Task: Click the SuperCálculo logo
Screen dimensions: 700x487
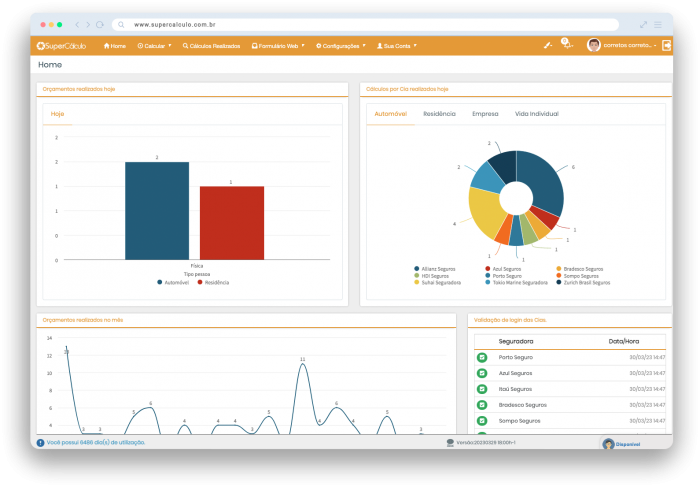Action: [x=61, y=46]
